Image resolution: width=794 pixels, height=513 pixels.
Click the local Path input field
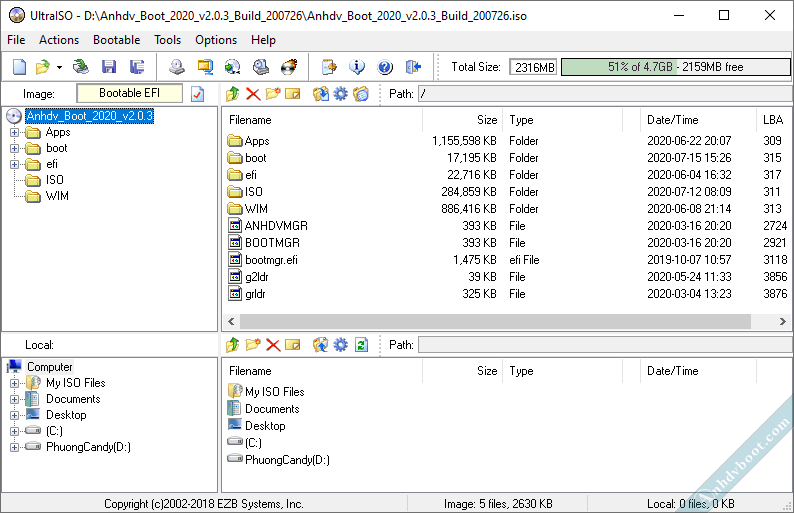[605, 345]
